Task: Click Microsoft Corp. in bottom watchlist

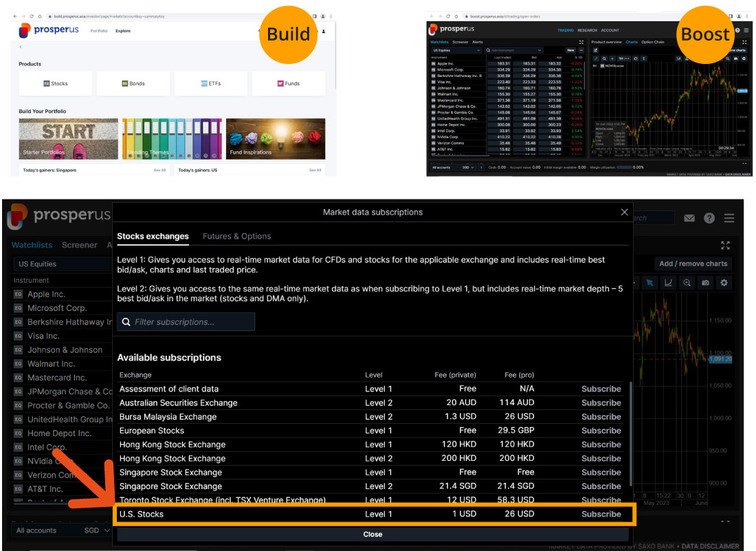Action: click(x=57, y=307)
